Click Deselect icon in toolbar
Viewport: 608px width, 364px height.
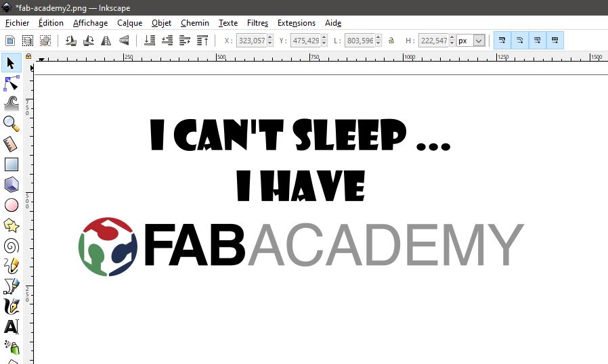click(x=45, y=41)
